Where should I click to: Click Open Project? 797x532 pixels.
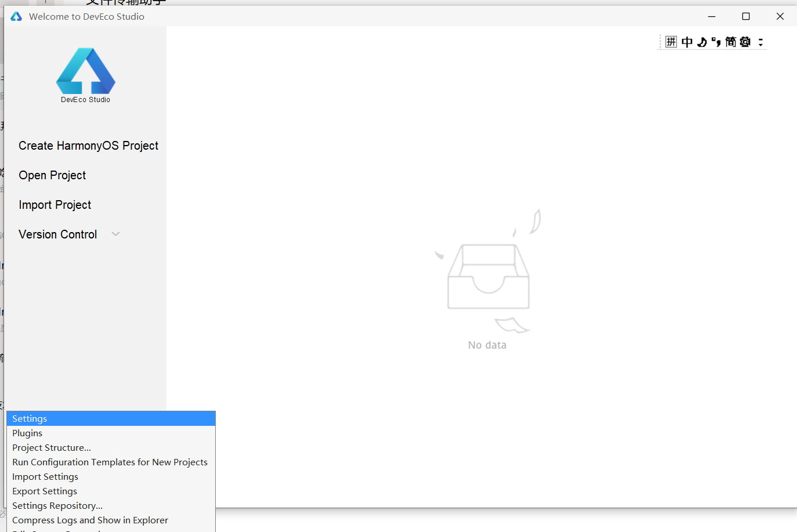pyautogui.click(x=52, y=175)
